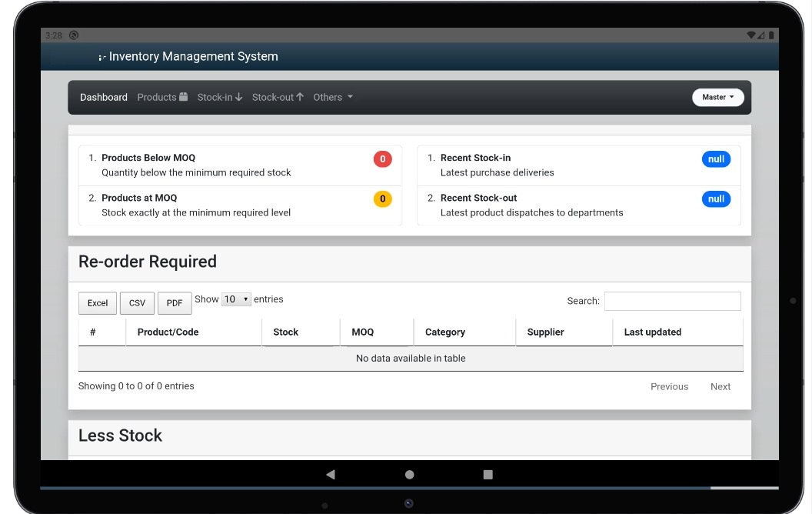Export the table as Excel
Image resolution: width=812 pixels, height=514 pixels.
point(97,302)
